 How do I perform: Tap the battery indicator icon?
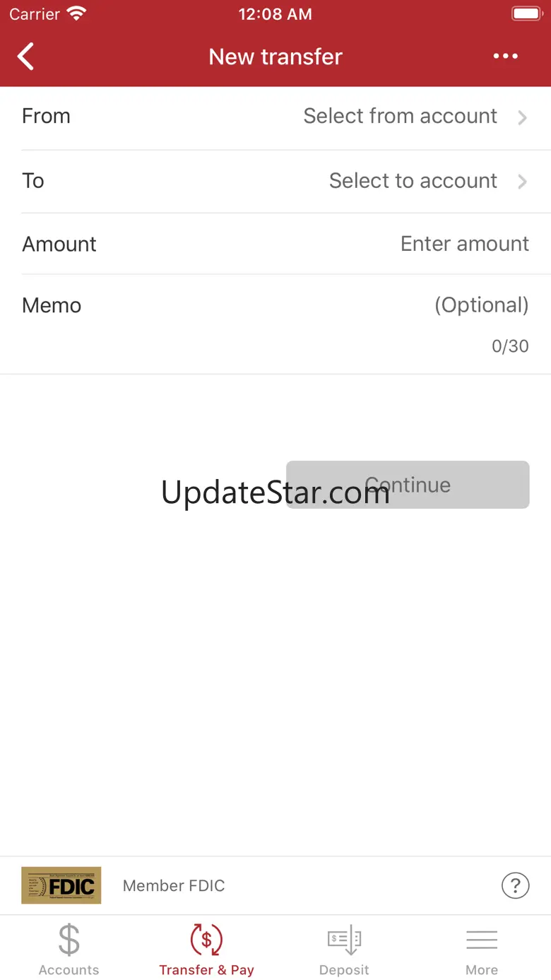point(526,13)
